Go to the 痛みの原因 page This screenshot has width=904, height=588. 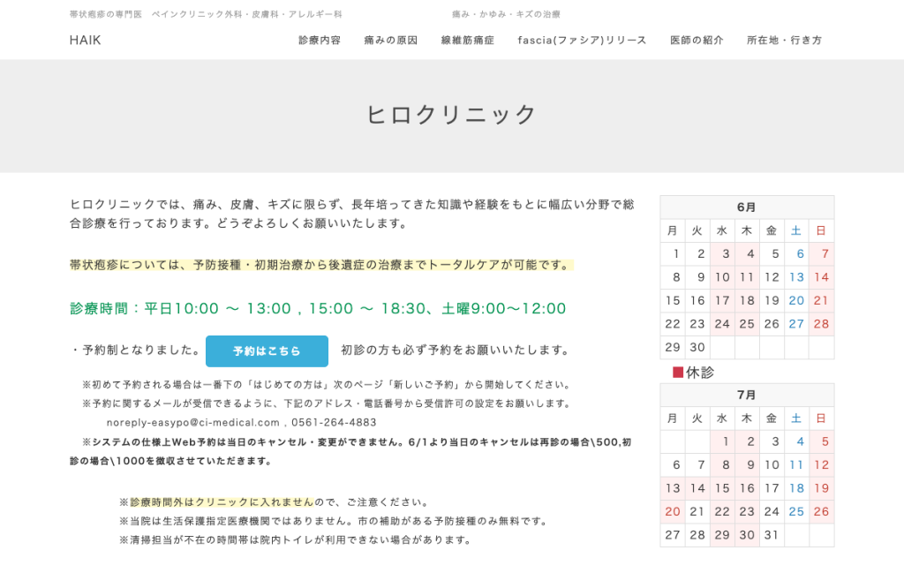click(391, 41)
